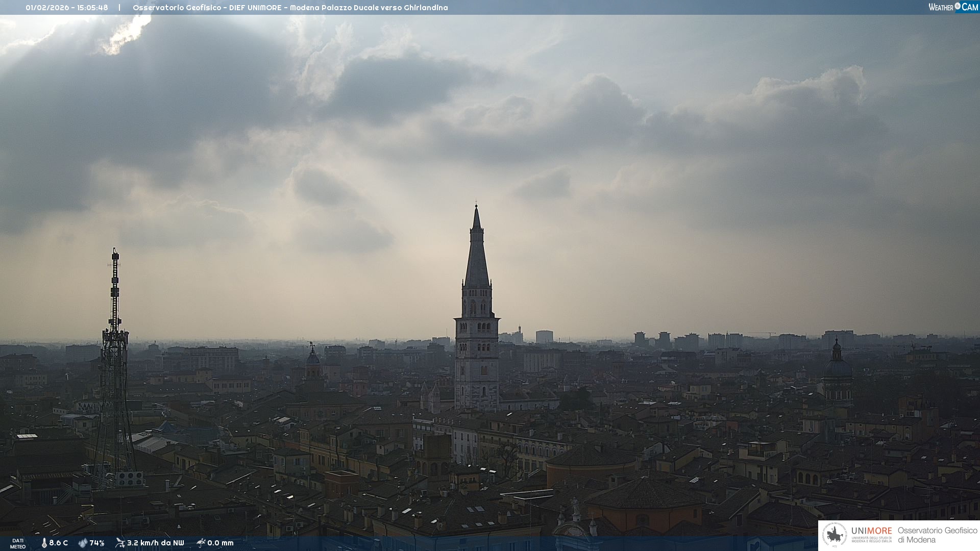Click the UNIMORE wordmark text

click(x=871, y=531)
